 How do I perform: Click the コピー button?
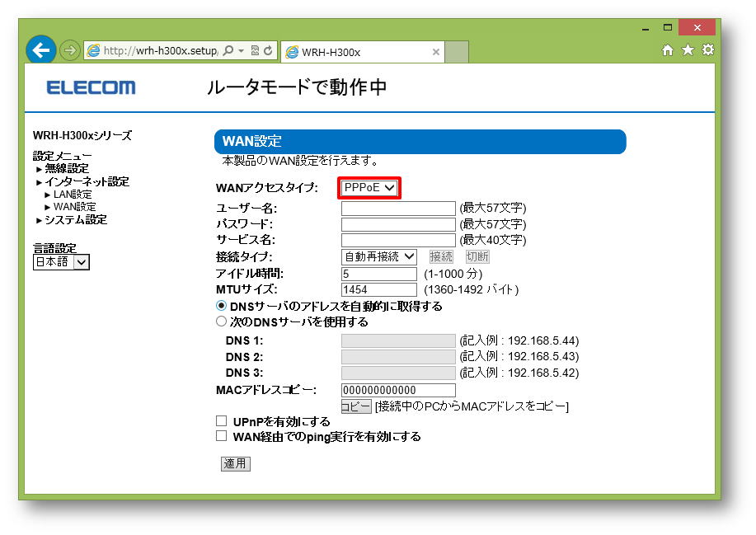356,406
